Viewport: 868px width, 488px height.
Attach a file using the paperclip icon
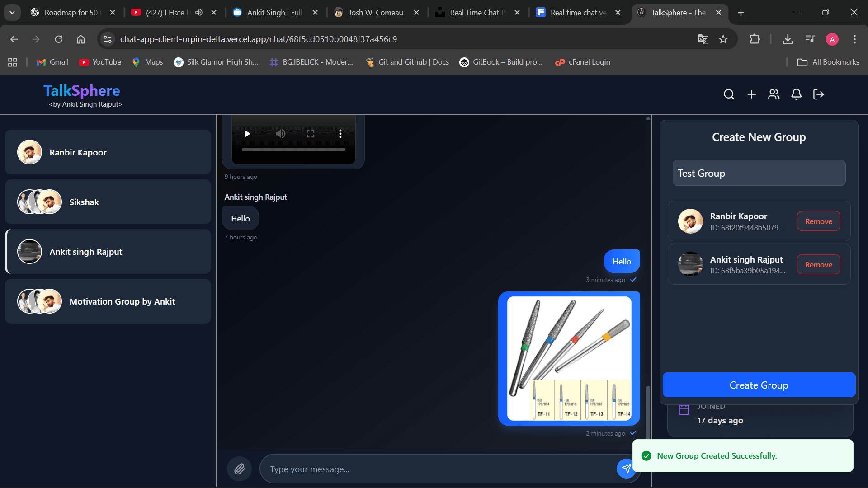click(239, 469)
